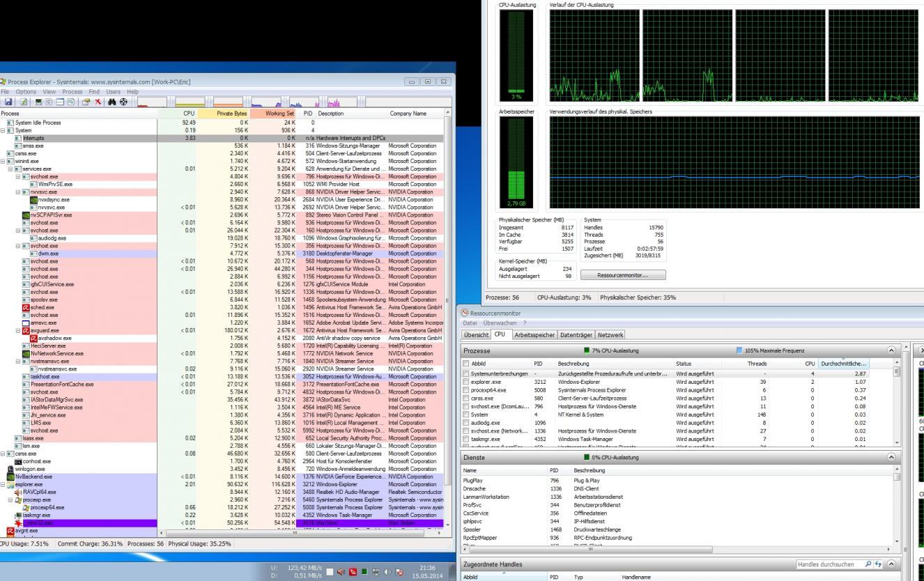Screen dimensions: 924x581
Task: Click the refresh arrows icon next to Handles search
Action: [878, 564]
